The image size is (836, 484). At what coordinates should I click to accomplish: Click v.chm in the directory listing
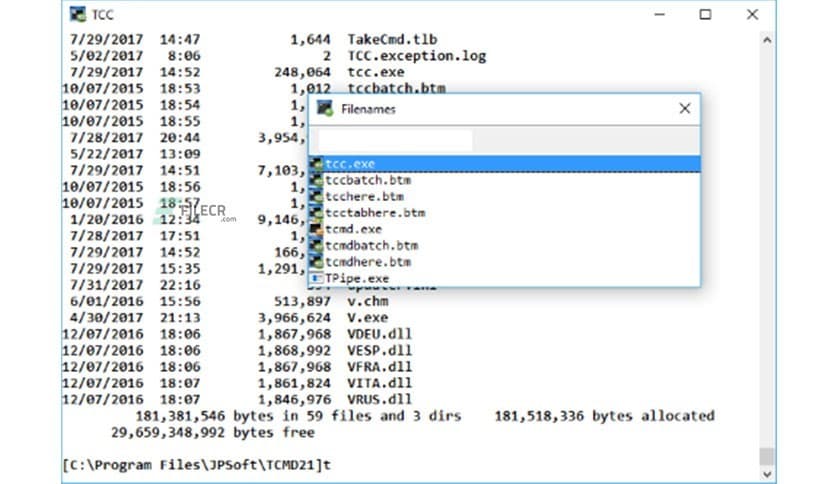[x=368, y=301]
